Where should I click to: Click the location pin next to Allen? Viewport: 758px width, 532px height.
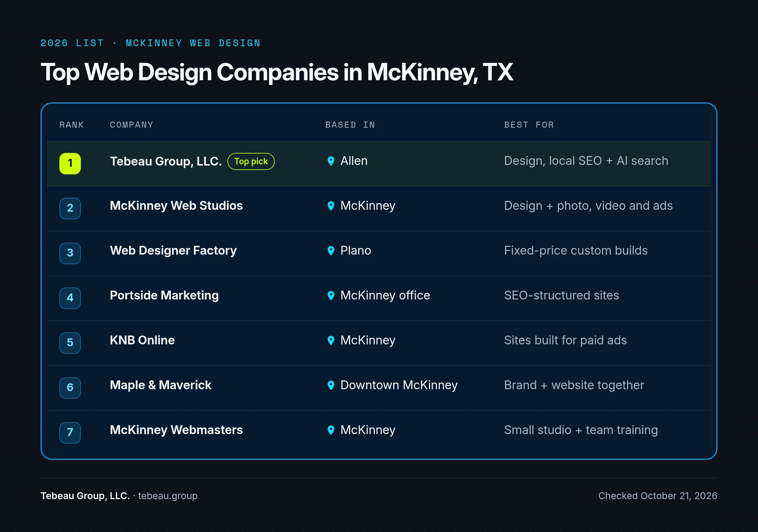pyautogui.click(x=331, y=161)
